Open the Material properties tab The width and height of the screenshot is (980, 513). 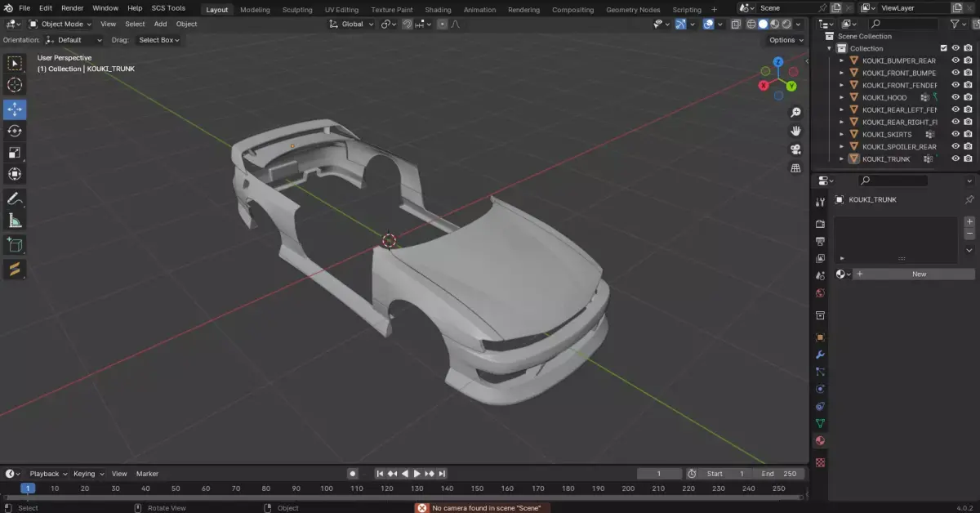coord(820,440)
